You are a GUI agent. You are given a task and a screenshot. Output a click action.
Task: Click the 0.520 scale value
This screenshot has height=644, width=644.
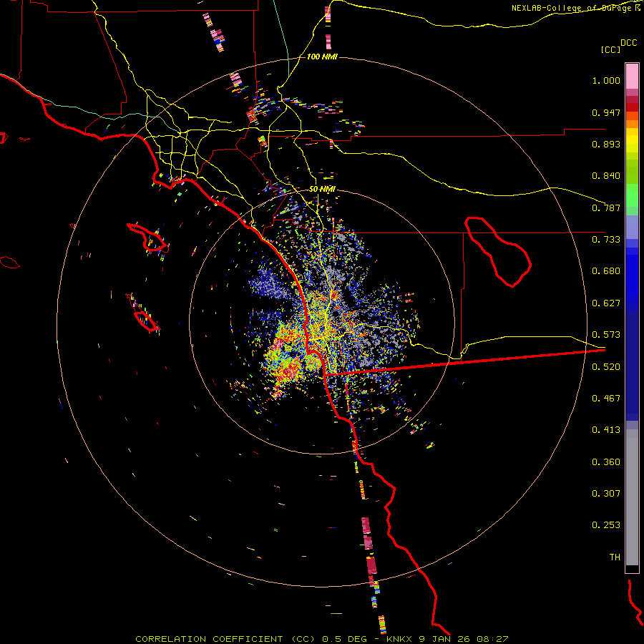pyautogui.click(x=606, y=367)
